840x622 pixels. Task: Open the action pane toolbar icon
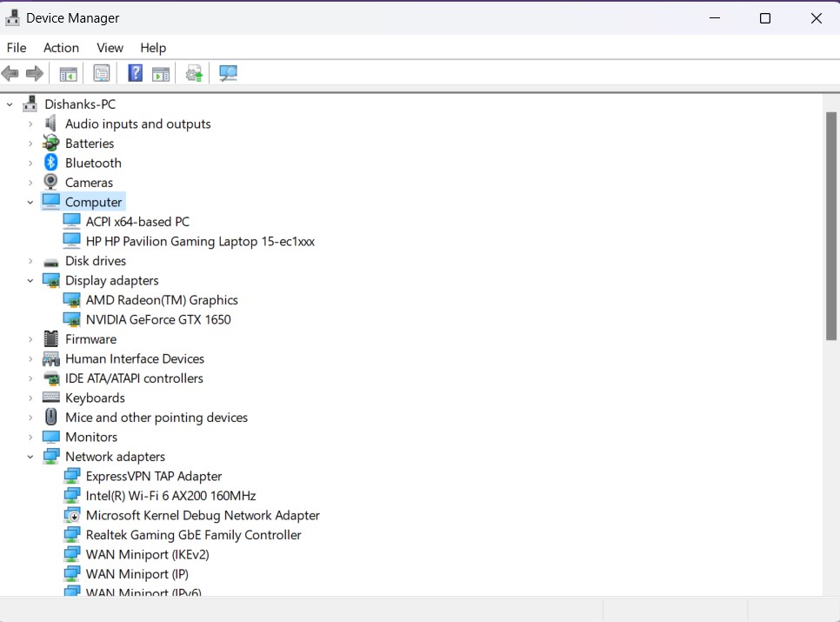(161, 73)
